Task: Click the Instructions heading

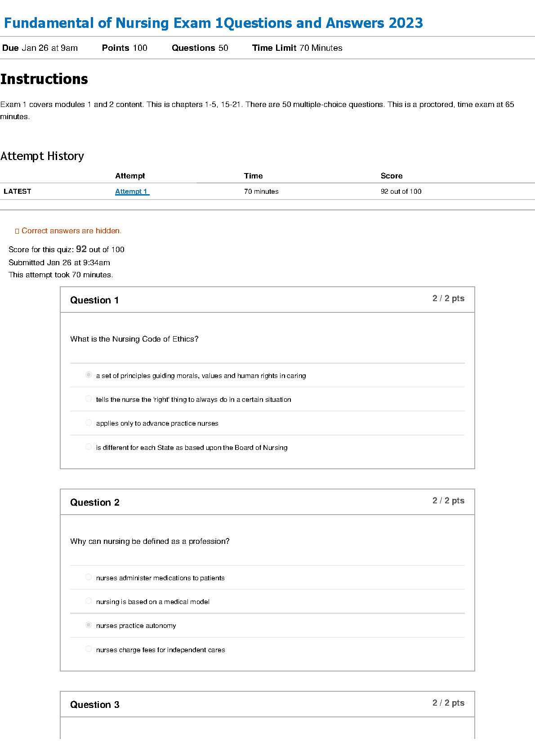Action: coord(44,79)
